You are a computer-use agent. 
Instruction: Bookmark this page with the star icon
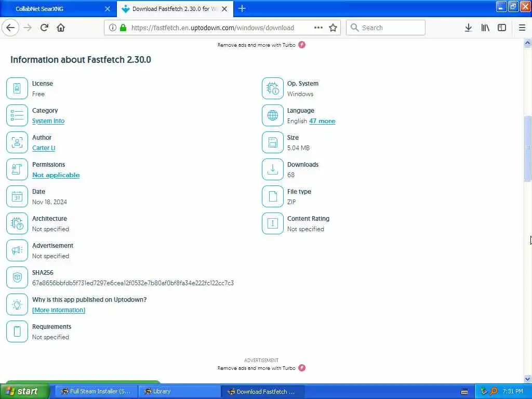pyautogui.click(x=333, y=28)
